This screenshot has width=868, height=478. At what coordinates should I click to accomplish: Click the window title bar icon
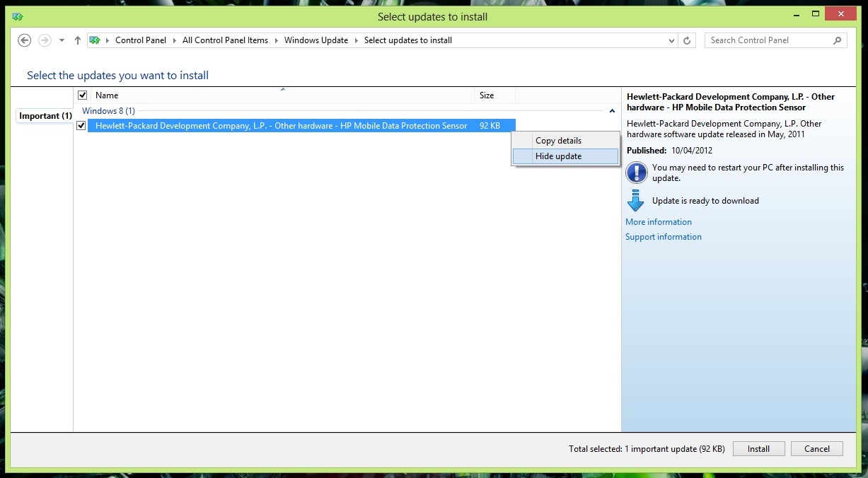pos(18,16)
